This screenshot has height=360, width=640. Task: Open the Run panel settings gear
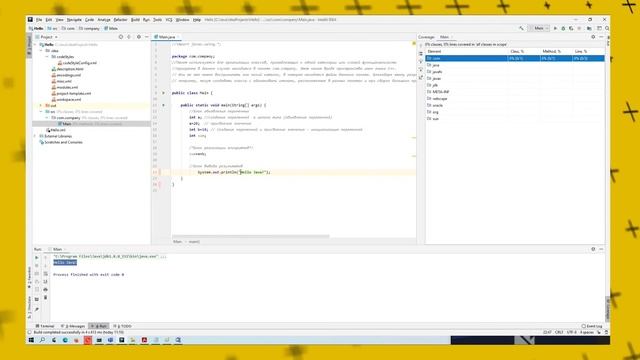[593, 249]
